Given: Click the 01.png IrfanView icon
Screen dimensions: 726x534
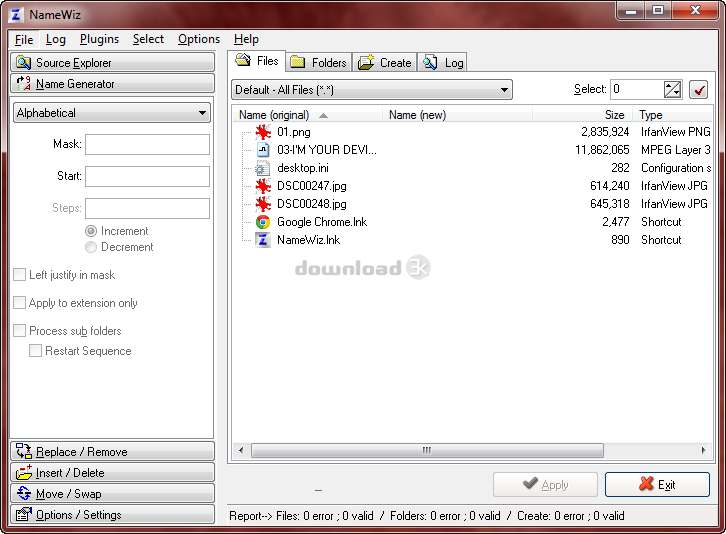Looking at the screenshot, I should point(263,132).
